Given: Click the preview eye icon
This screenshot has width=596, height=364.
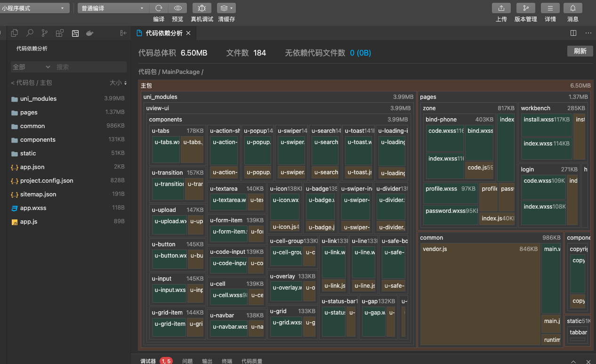Looking at the screenshot, I should coord(177,8).
